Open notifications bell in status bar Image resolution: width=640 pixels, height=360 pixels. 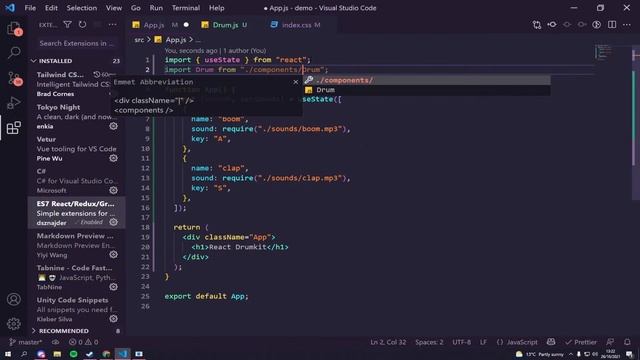point(627,342)
